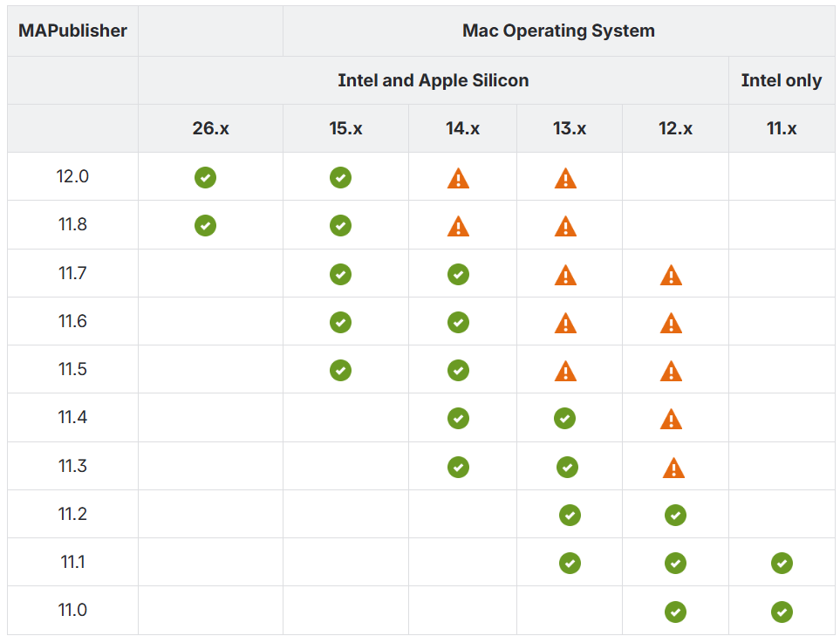This screenshot has height=636, width=840.
Task: Click green check for 11.2 on macOS 12.x
Action: point(675,516)
